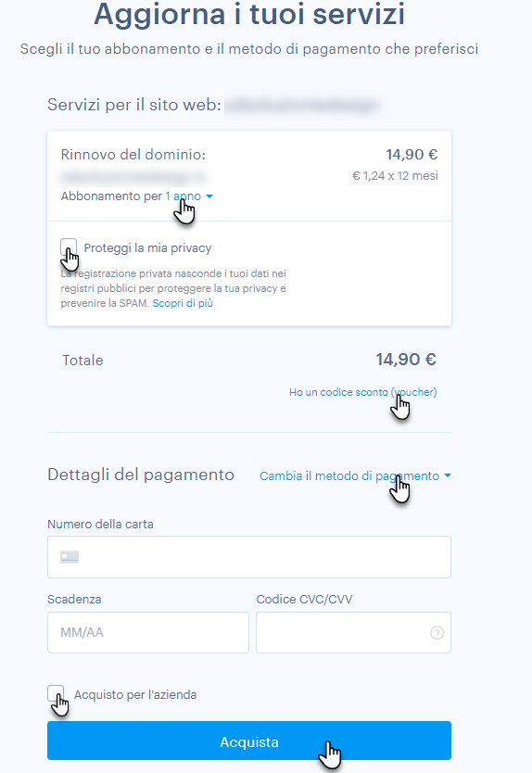Open the "1 anno" subscription length dropdown
Image resolution: width=532 pixels, height=773 pixels.
[183, 196]
